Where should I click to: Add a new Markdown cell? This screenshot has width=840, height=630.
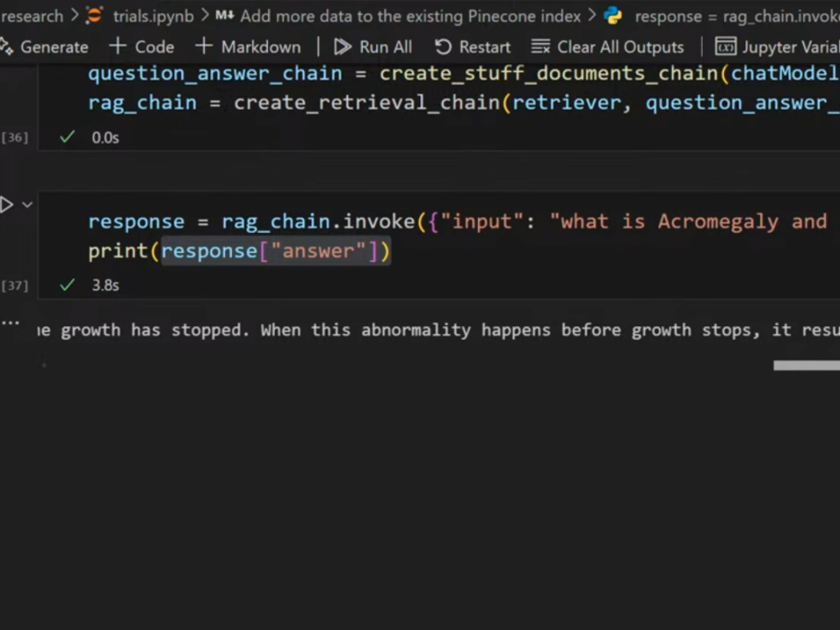[248, 47]
